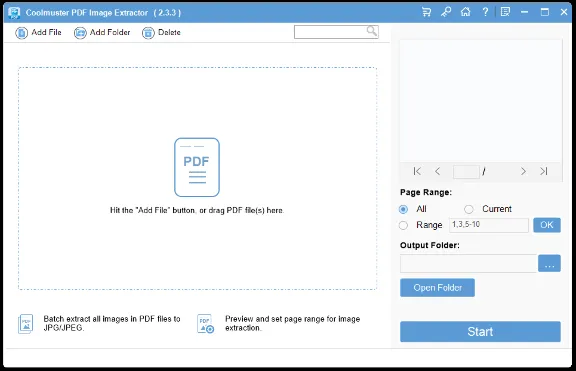Click the batch extract JPG feature icon

(26, 324)
